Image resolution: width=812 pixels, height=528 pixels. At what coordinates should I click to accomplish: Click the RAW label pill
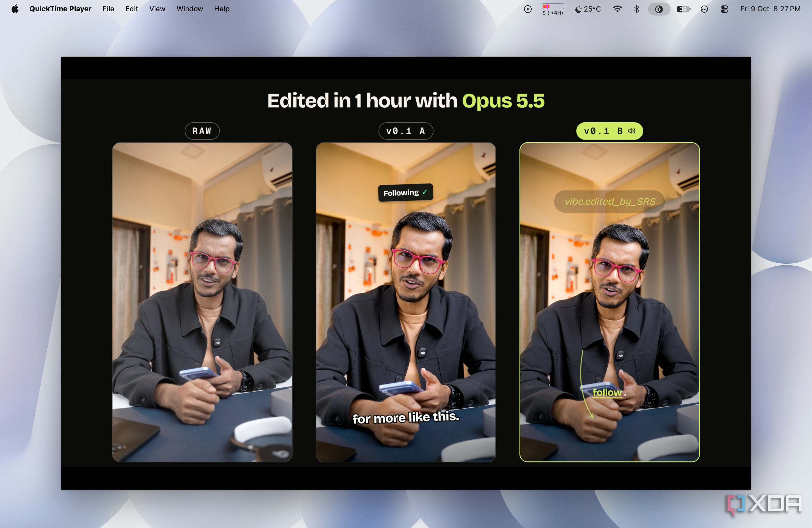coord(202,131)
